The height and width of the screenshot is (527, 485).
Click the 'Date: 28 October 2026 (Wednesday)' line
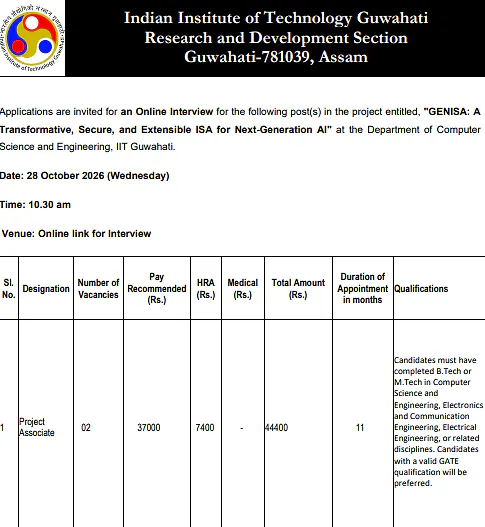[84, 176]
